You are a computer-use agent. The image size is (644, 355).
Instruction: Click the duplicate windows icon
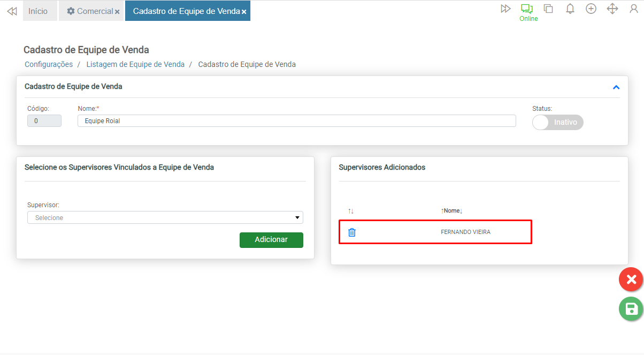click(x=548, y=9)
